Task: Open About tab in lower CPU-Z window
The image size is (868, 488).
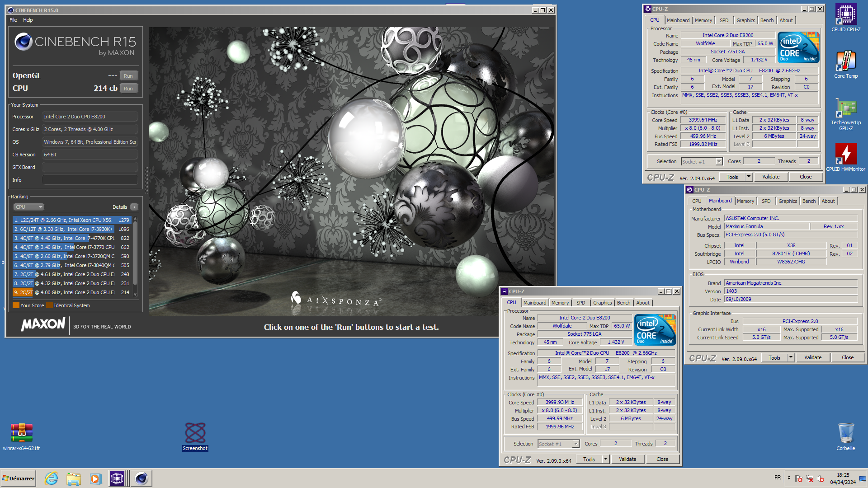Action: coord(642,303)
